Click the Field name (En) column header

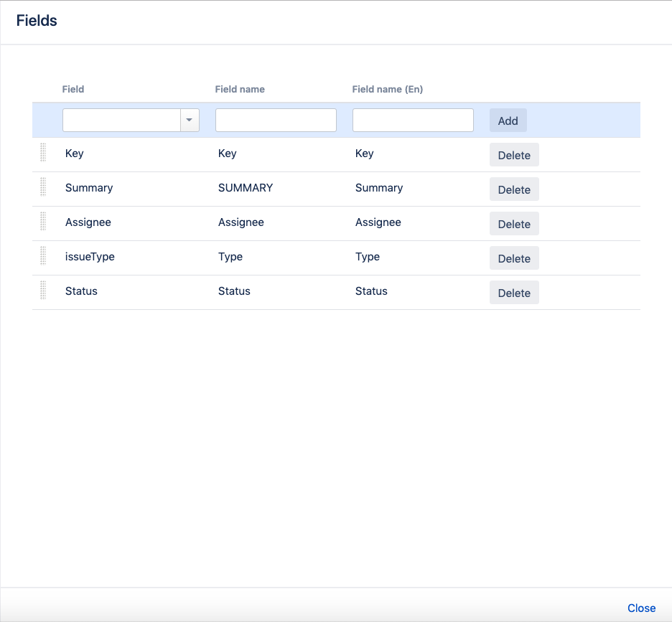click(x=388, y=89)
